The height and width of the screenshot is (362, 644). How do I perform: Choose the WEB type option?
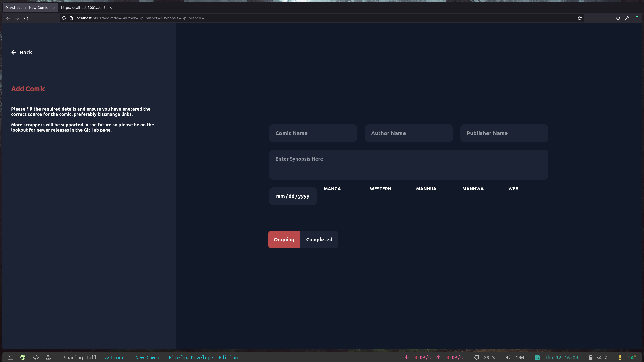pyautogui.click(x=513, y=189)
